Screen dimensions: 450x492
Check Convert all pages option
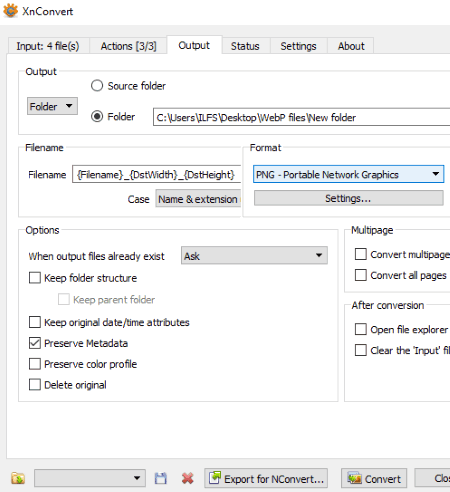click(361, 275)
